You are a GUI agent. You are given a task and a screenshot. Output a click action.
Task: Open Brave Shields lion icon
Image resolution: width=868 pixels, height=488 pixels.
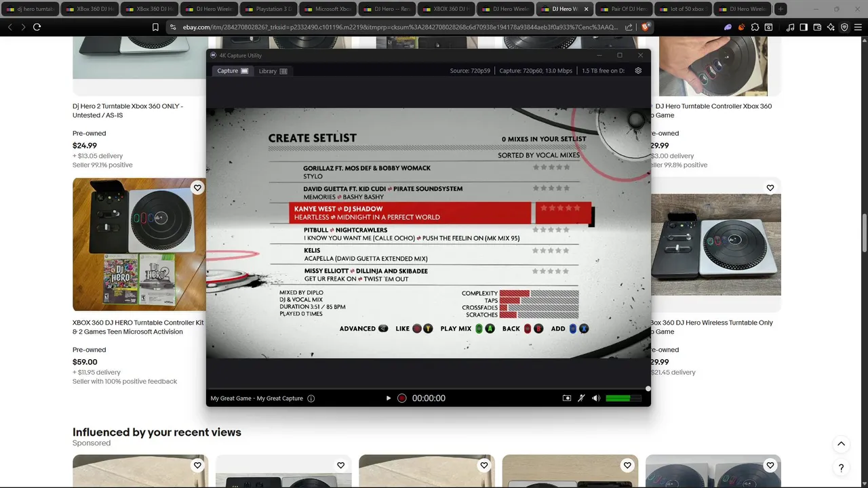pyautogui.click(x=645, y=27)
